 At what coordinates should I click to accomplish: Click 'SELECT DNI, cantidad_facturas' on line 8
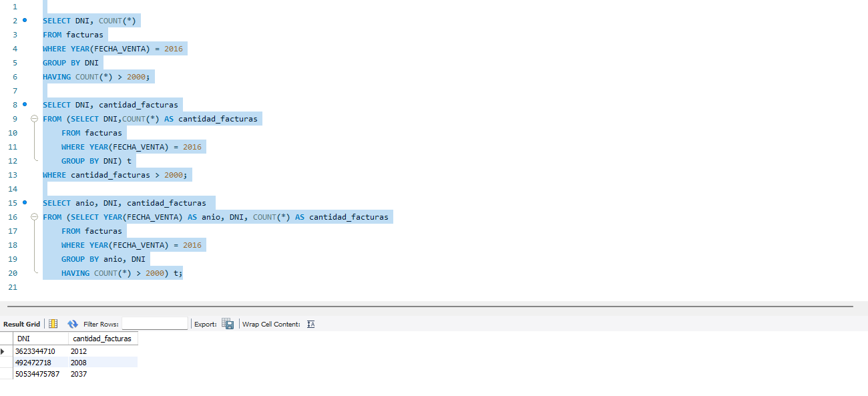111,105
